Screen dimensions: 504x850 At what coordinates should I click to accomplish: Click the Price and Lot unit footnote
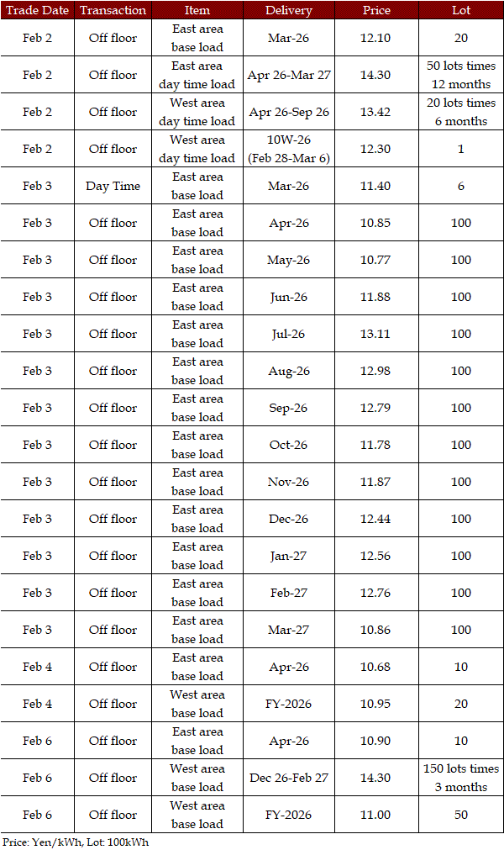[76, 842]
